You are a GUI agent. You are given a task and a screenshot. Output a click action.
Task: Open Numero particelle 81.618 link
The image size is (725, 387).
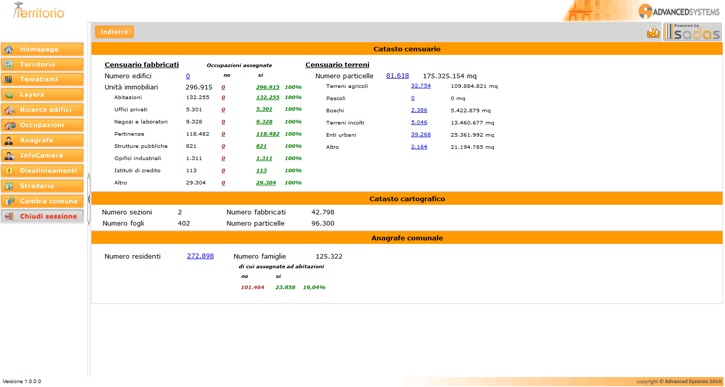(x=397, y=76)
